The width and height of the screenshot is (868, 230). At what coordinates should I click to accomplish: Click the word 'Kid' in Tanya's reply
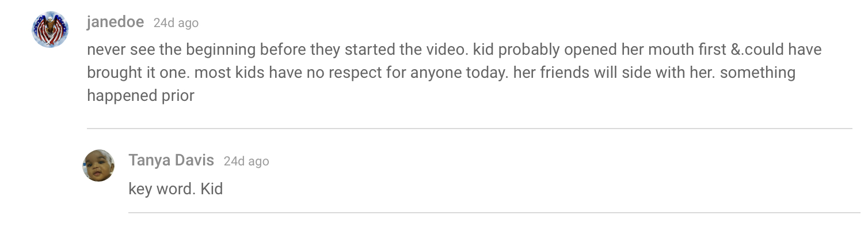pos(212,188)
